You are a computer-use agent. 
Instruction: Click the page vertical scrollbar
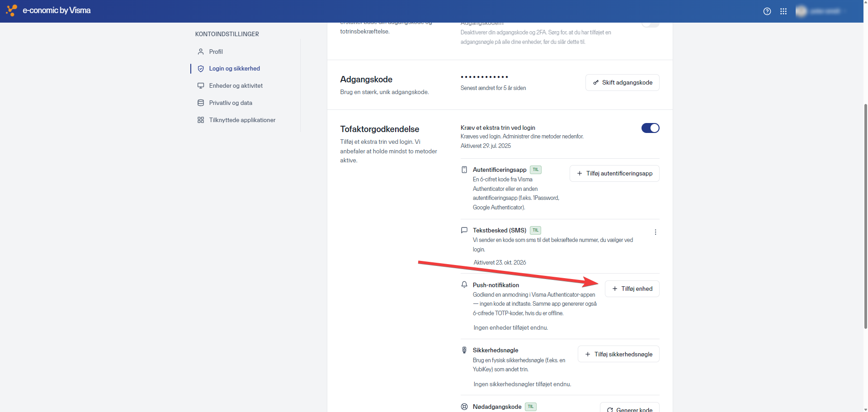click(865, 216)
